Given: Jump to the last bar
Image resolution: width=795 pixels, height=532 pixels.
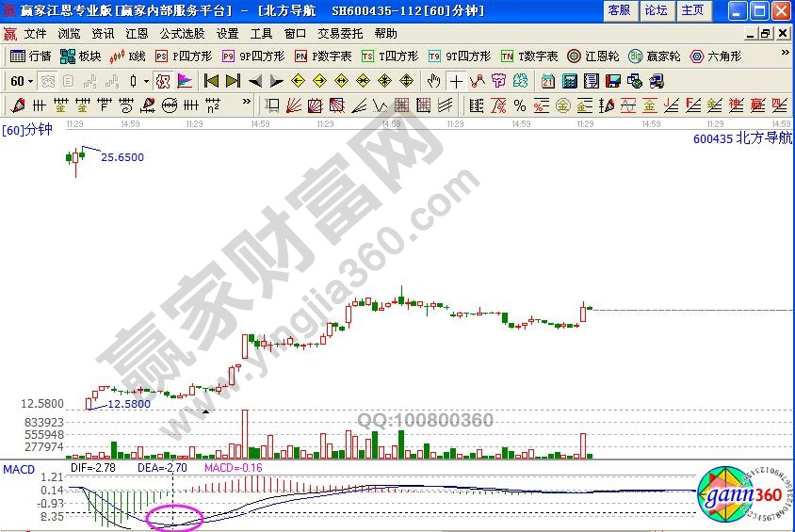Looking at the screenshot, I should [234, 81].
